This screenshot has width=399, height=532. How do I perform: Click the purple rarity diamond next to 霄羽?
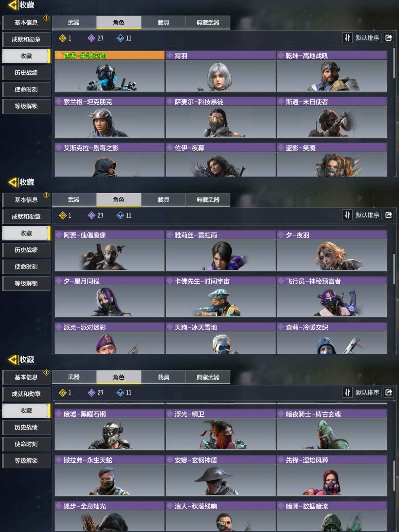[x=170, y=56]
